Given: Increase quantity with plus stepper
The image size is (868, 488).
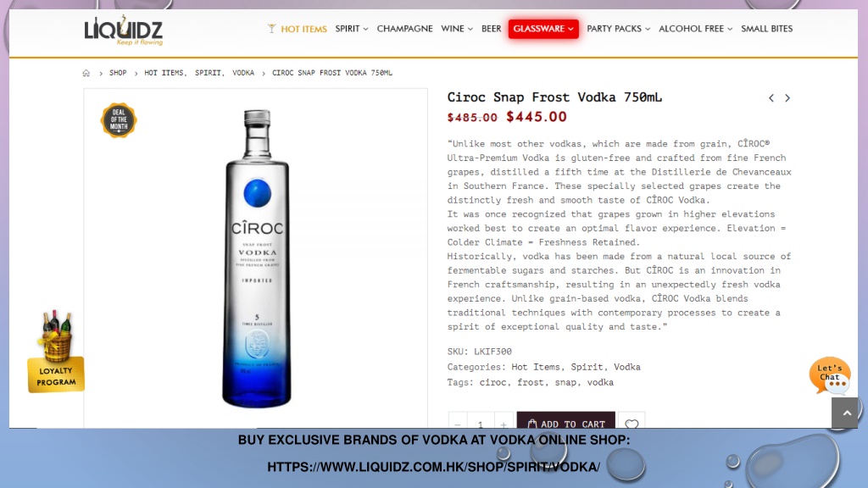Looking at the screenshot, I should click(x=504, y=422).
